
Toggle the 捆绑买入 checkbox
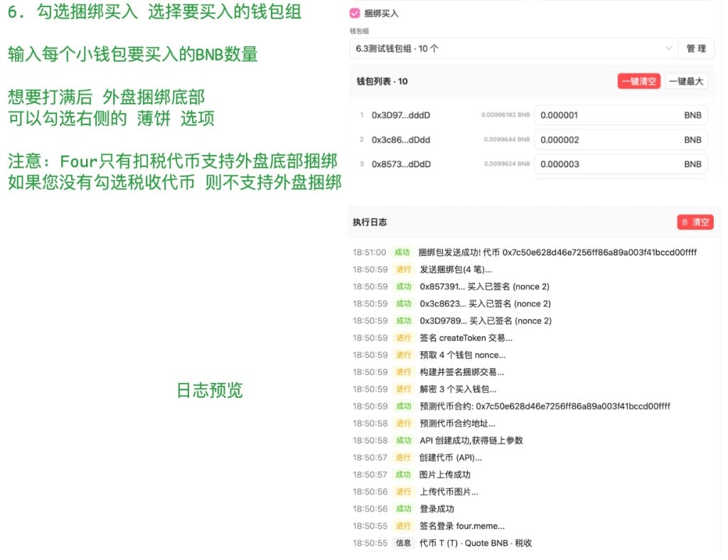(355, 14)
